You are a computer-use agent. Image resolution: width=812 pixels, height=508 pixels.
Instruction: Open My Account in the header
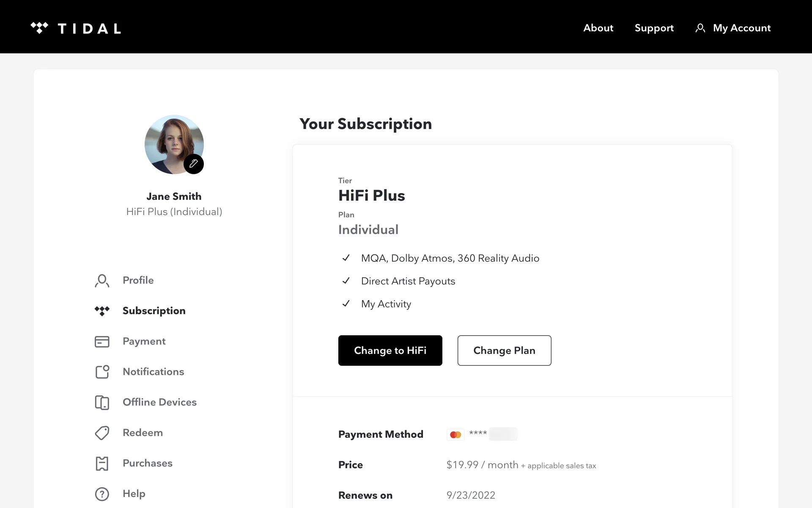[741, 28]
